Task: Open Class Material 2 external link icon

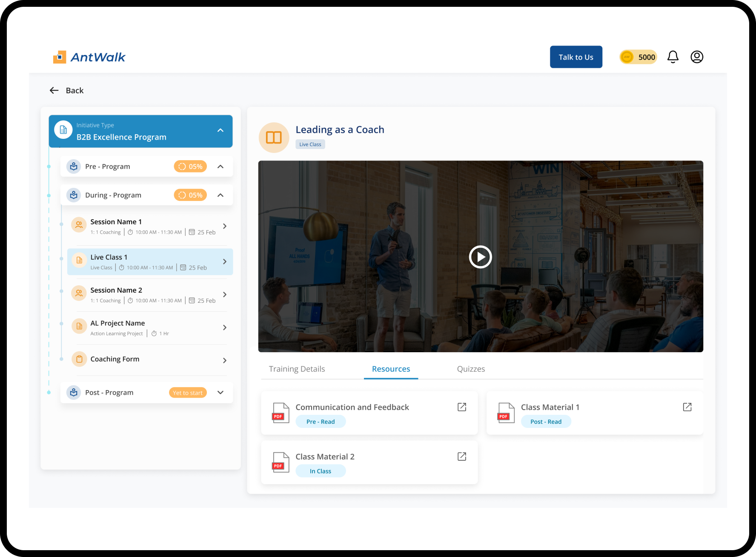Action: pyautogui.click(x=462, y=457)
